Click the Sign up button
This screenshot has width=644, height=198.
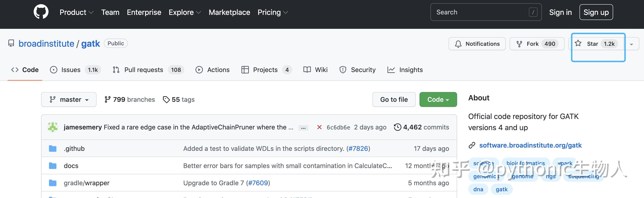[596, 12]
